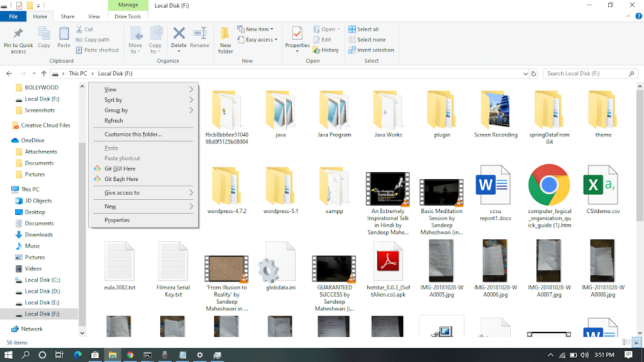Click Pin to Quick access icon
This screenshot has height=362, width=644.
[x=18, y=35]
